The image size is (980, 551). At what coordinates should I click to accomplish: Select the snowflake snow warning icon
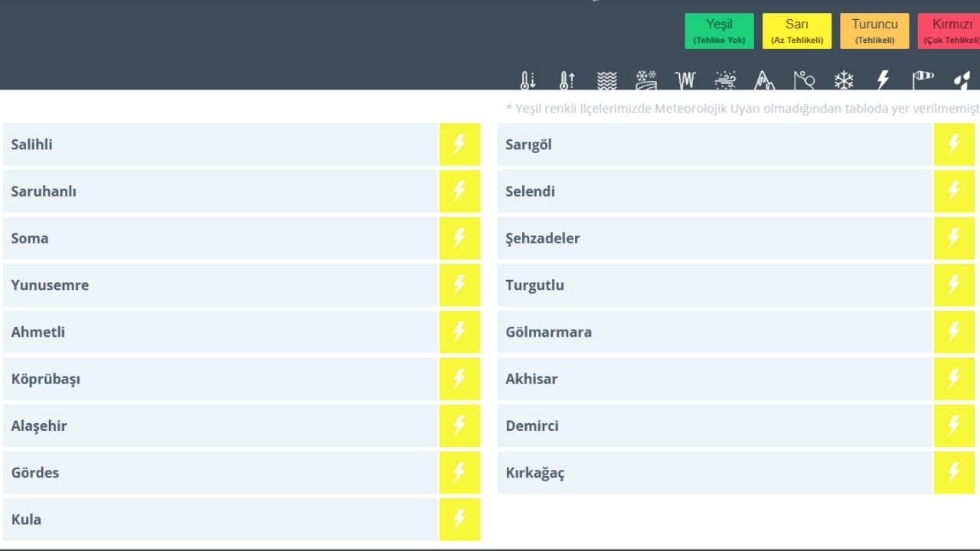point(844,80)
